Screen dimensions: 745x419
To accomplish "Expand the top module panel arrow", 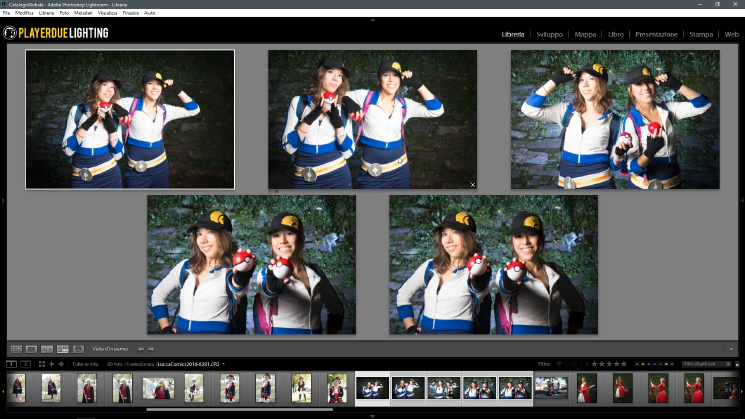I will coord(372,20).
